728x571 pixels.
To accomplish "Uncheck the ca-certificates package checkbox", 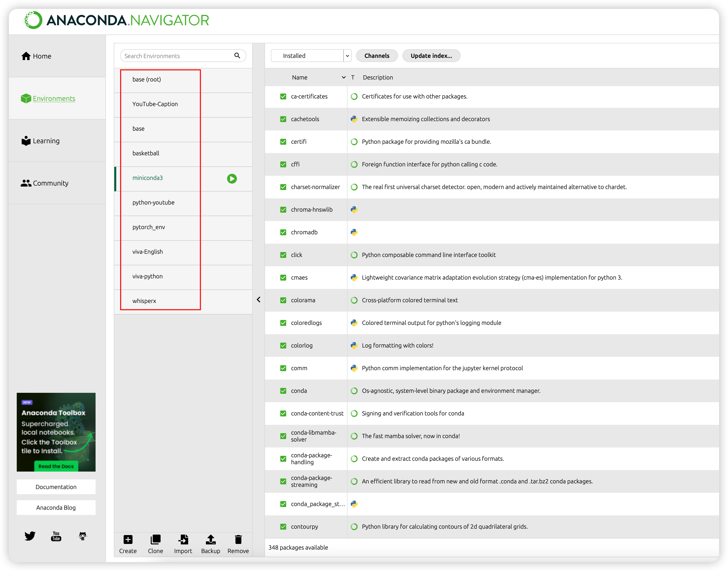I will pos(283,97).
